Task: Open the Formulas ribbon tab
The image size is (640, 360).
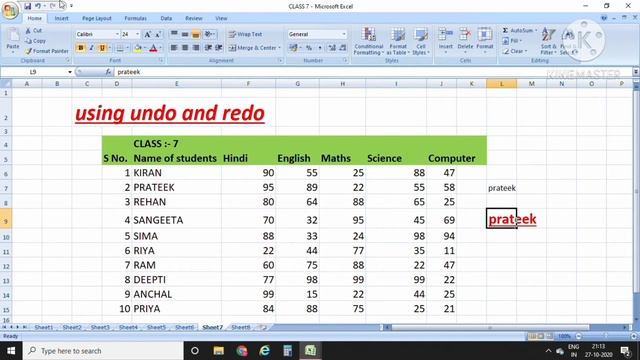Action: [136, 18]
